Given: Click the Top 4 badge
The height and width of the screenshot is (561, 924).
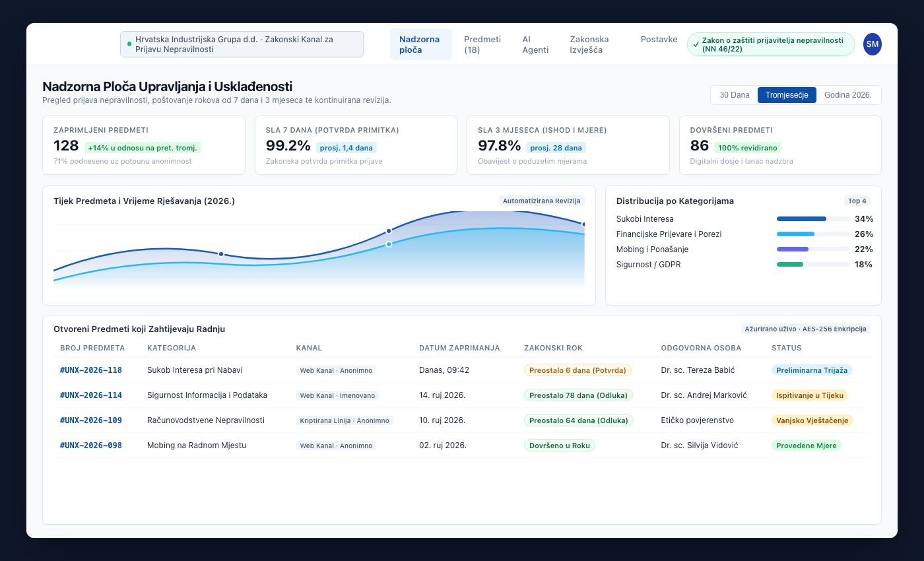Looking at the screenshot, I should pyautogui.click(x=857, y=201).
